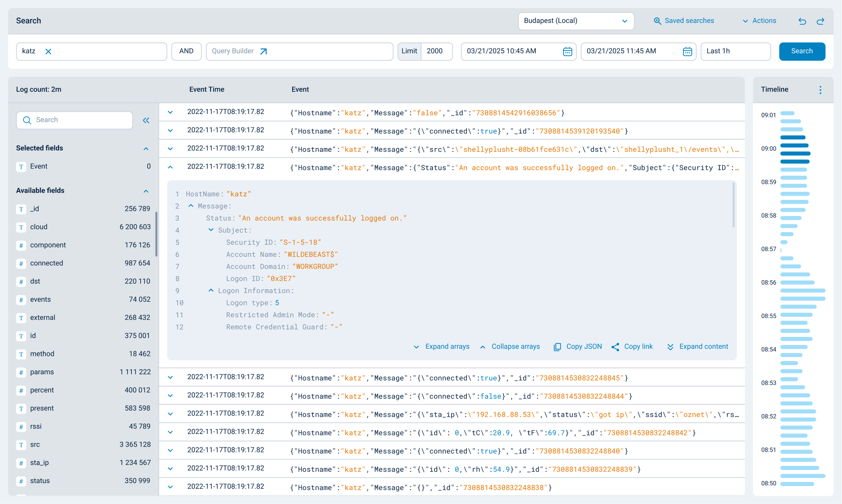
Task: Expand row with rh 54.9
Action: pyautogui.click(x=170, y=469)
